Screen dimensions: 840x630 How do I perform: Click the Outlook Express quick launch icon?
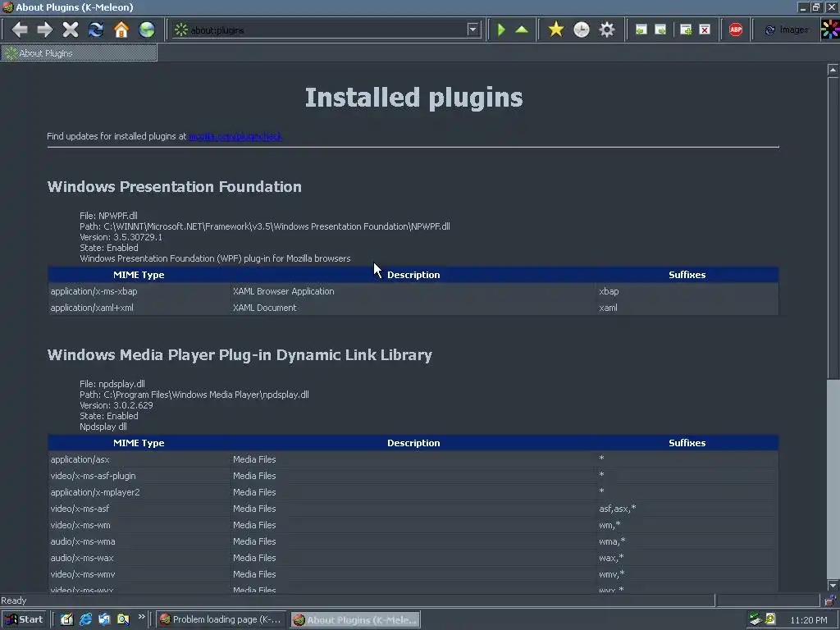tap(104, 619)
